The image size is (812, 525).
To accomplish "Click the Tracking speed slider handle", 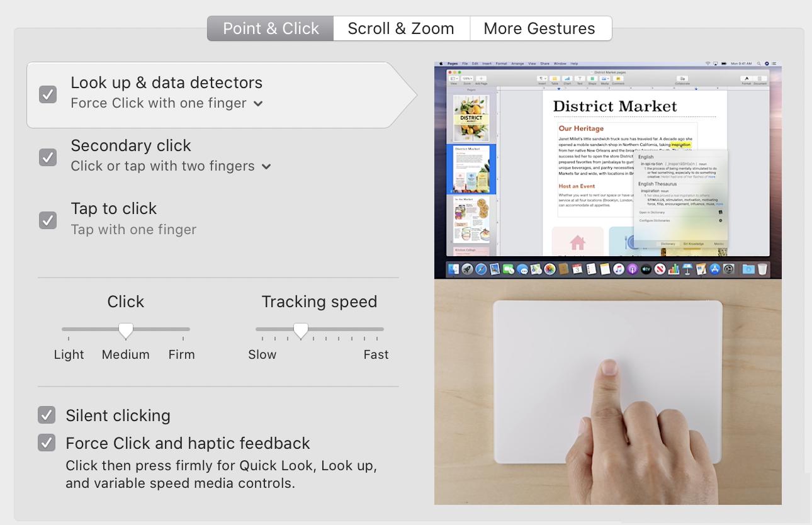I will point(301,330).
